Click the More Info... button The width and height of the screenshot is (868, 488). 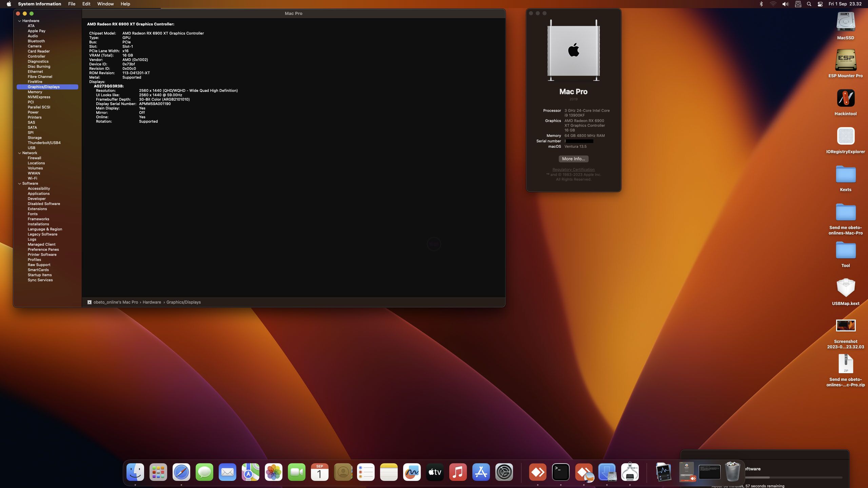[573, 159]
